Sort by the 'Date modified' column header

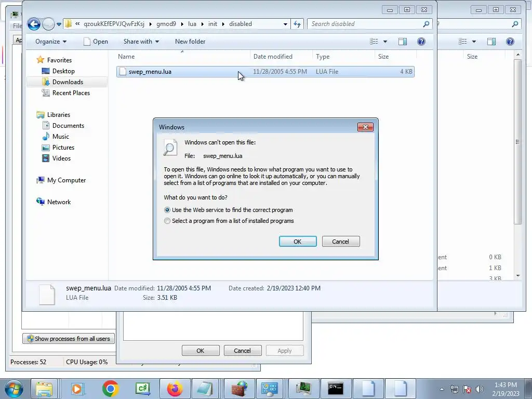coord(281,57)
